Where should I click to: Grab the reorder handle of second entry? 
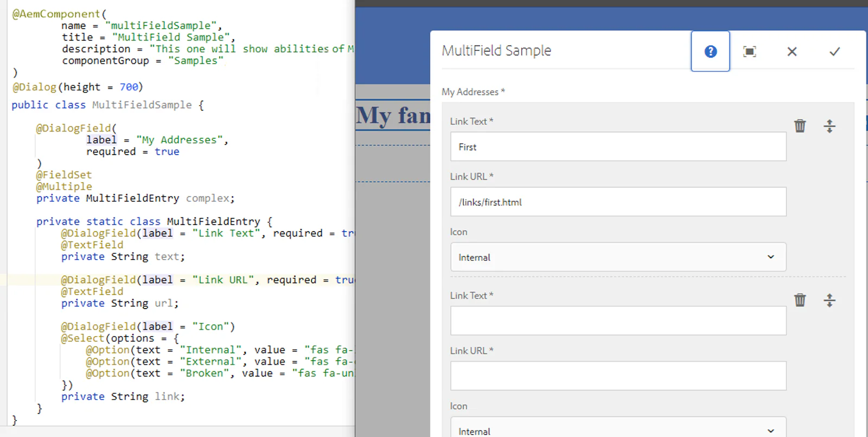click(829, 300)
